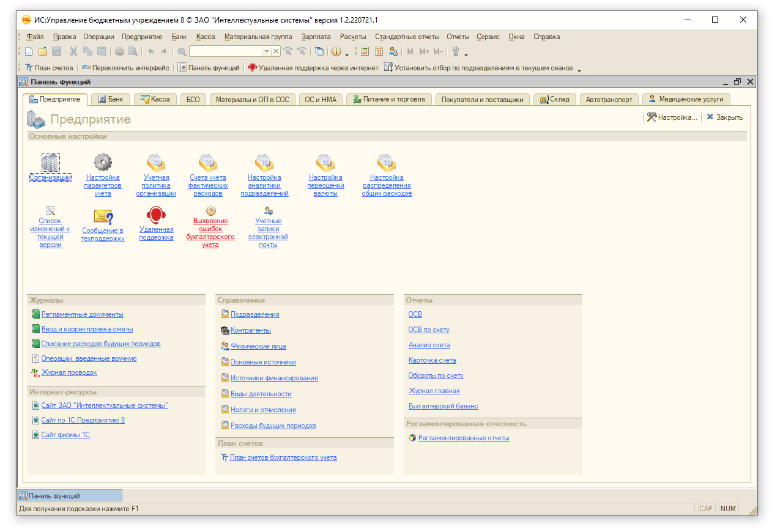Open the Зарплата menu

316,37
